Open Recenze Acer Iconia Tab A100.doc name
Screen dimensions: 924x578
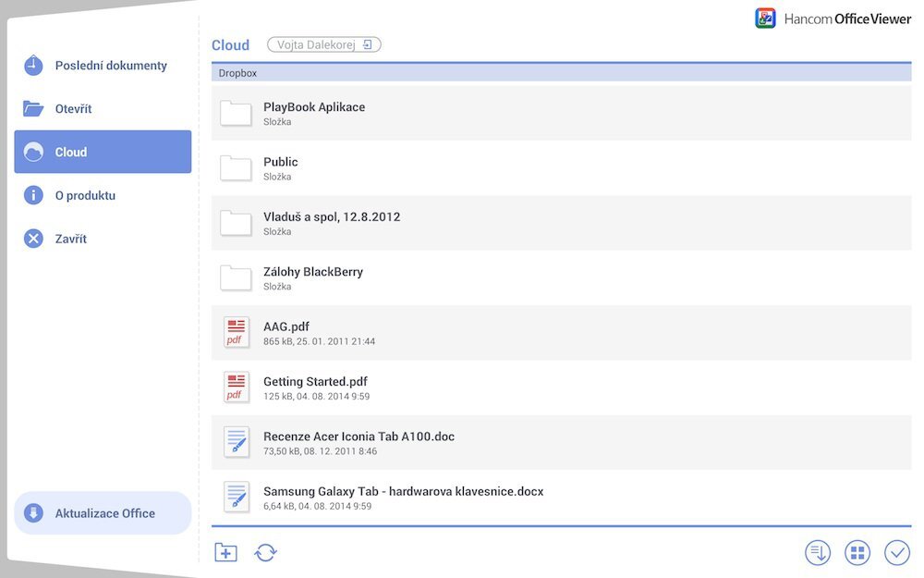click(x=359, y=437)
